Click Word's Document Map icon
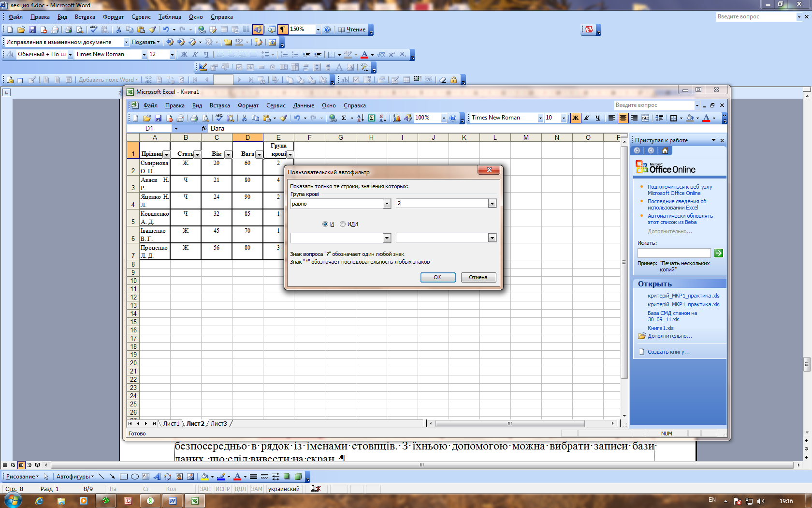The height and width of the screenshot is (508, 812). [272, 30]
